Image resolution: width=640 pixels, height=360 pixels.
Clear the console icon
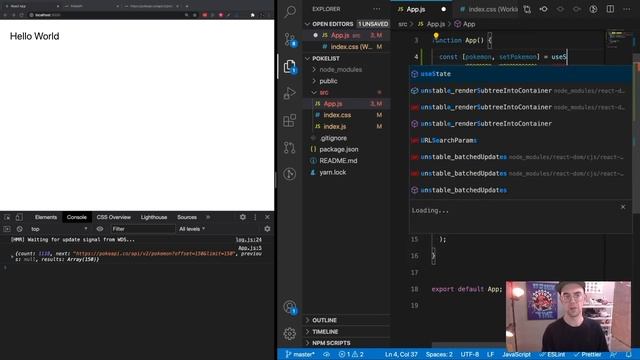(x=19, y=229)
